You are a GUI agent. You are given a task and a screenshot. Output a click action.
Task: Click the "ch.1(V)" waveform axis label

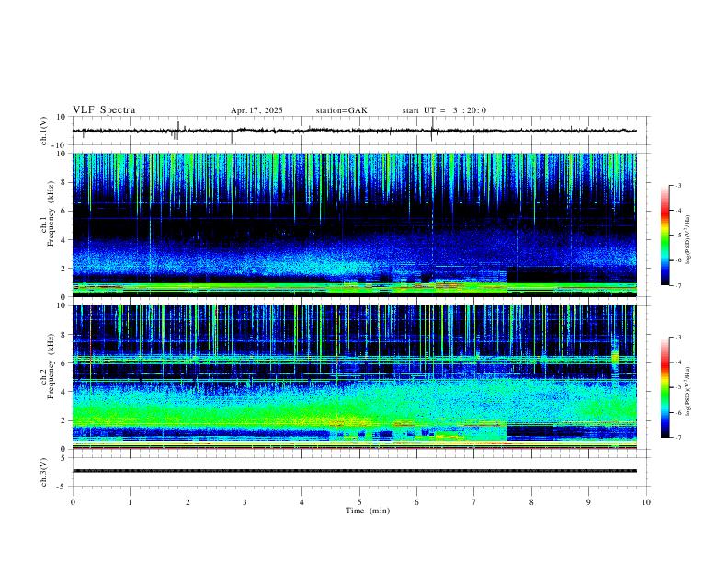pos(44,131)
